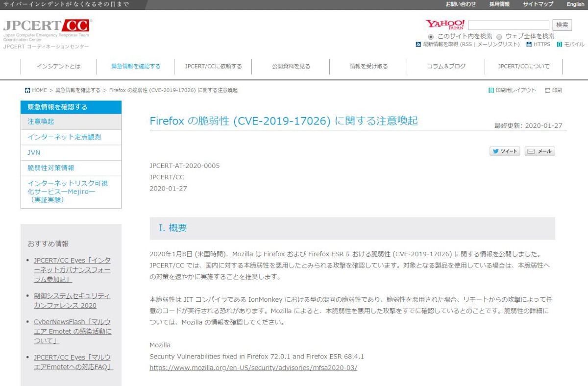Open JPCERT/CC Eyes Emotetへの対応FAQ link

click(73, 362)
